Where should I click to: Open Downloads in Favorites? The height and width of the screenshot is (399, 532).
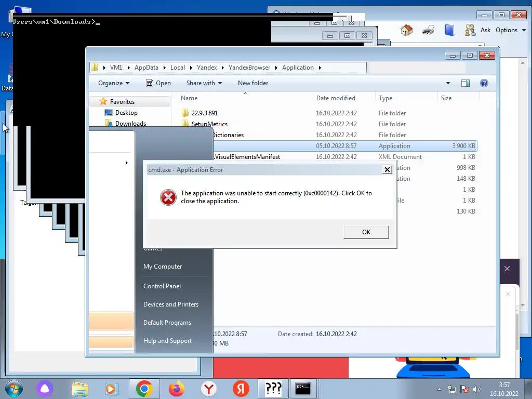pyautogui.click(x=130, y=124)
